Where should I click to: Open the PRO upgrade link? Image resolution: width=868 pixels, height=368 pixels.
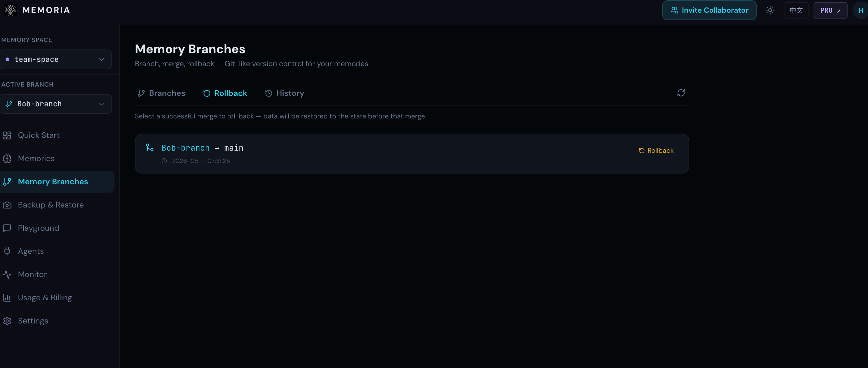[830, 11]
